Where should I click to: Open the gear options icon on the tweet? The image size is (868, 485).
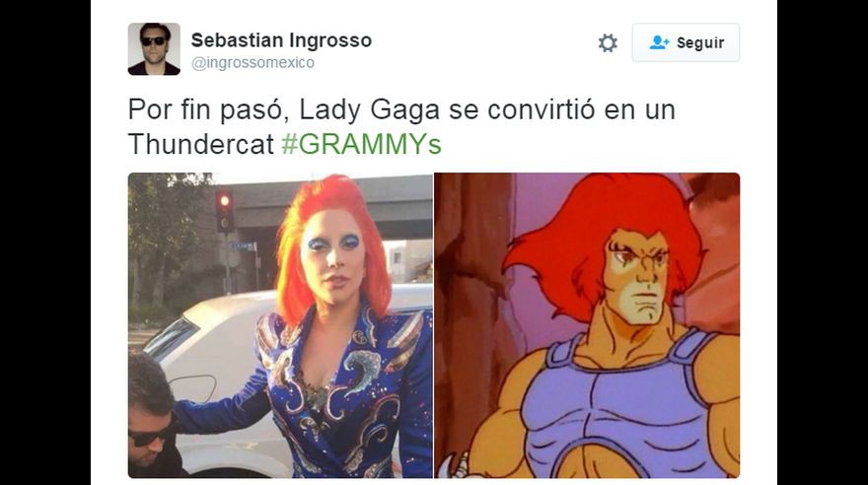pos(608,43)
